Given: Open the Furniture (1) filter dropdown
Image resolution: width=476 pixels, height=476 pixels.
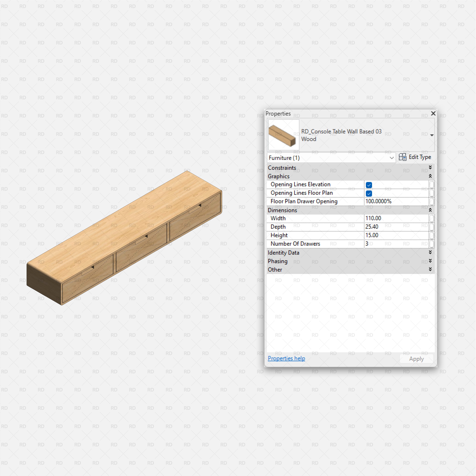Looking at the screenshot, I should click(x=392, y=158).
